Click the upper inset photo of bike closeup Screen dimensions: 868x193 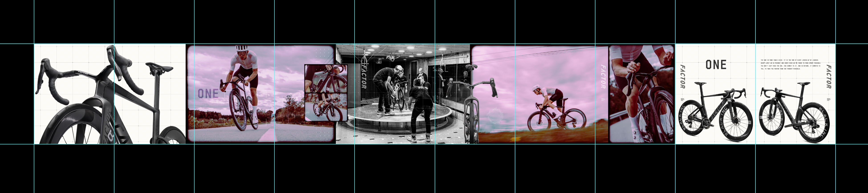pos(325,79)
